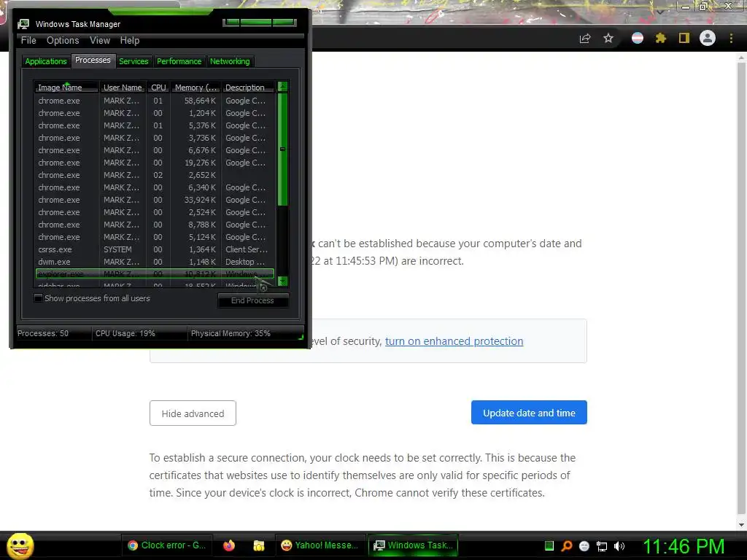747x560 pixels.
Task: Open the Options menu in Task Manager
Action: pyautogui.click(x=63, y=41)
